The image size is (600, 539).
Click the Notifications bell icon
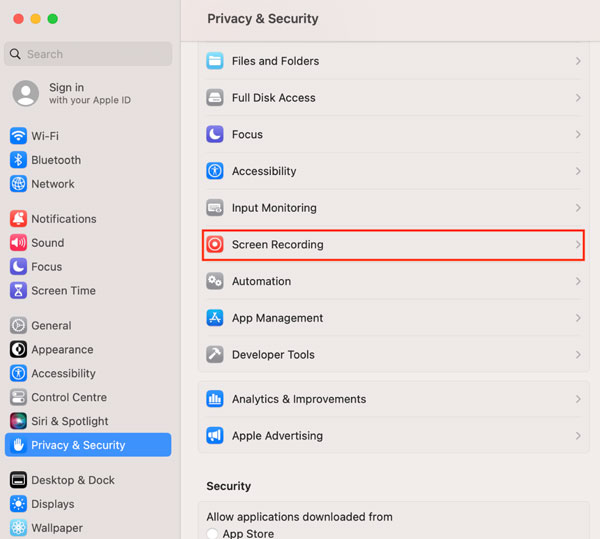pyautogui.click(x=18, y=219)
